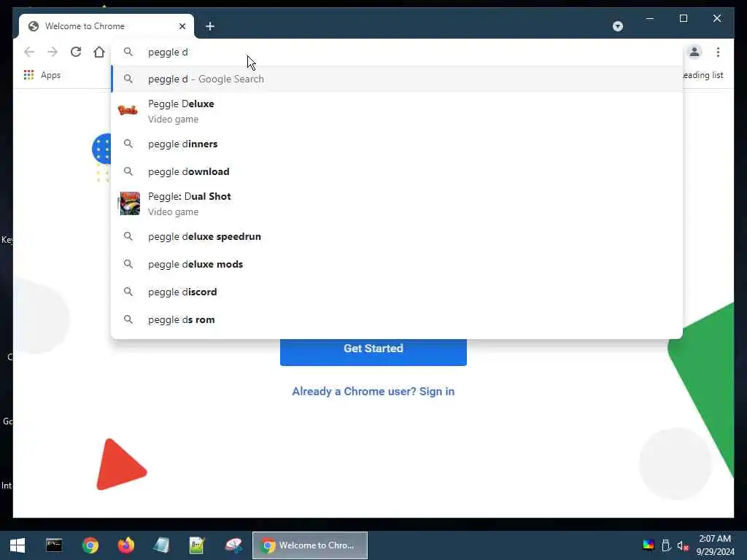Select "peggle deluxe speedrun" suggestion
The image size is (747, 560).
397,237
